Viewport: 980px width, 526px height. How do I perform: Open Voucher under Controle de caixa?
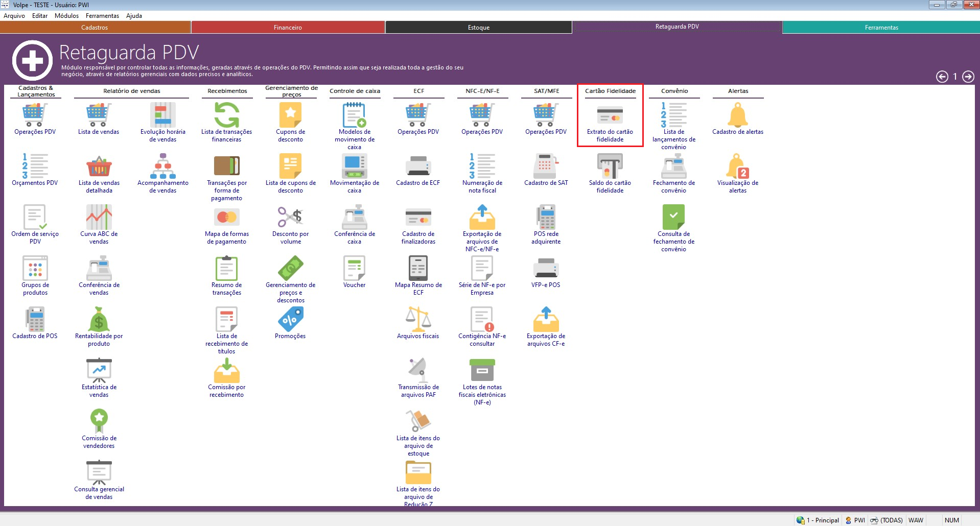354,269
